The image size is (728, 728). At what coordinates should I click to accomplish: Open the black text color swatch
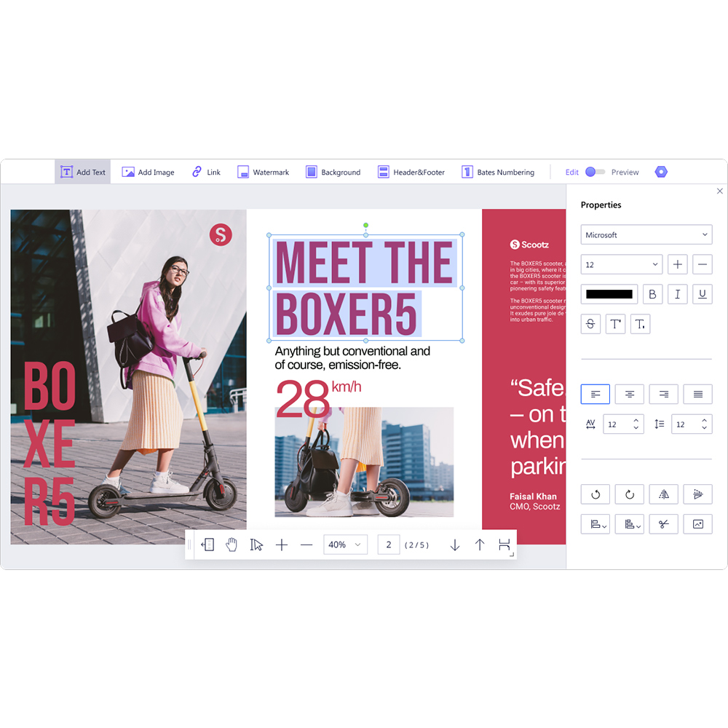coord(609,294)
